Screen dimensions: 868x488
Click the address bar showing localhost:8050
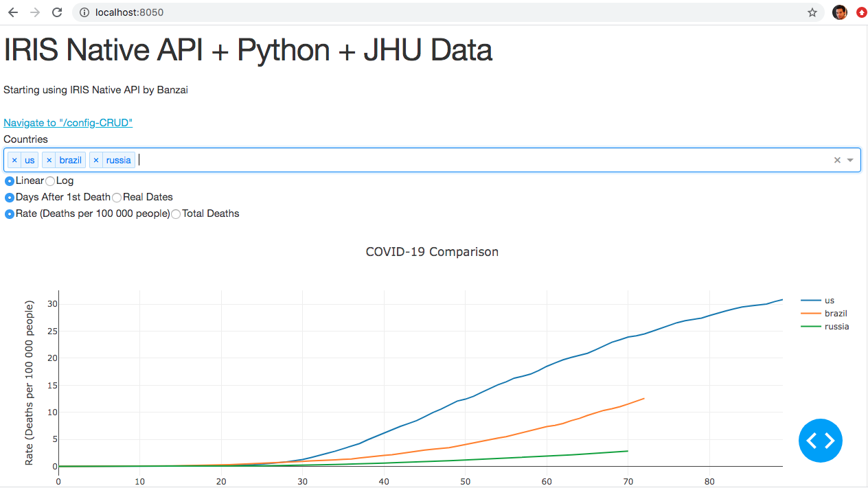(x=450, y=12)
